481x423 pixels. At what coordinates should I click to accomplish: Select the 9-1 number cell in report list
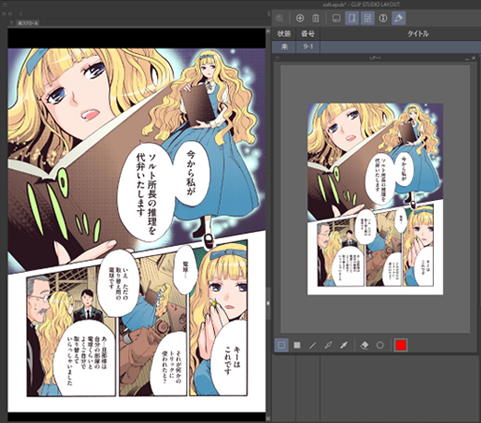click(308, 47)
